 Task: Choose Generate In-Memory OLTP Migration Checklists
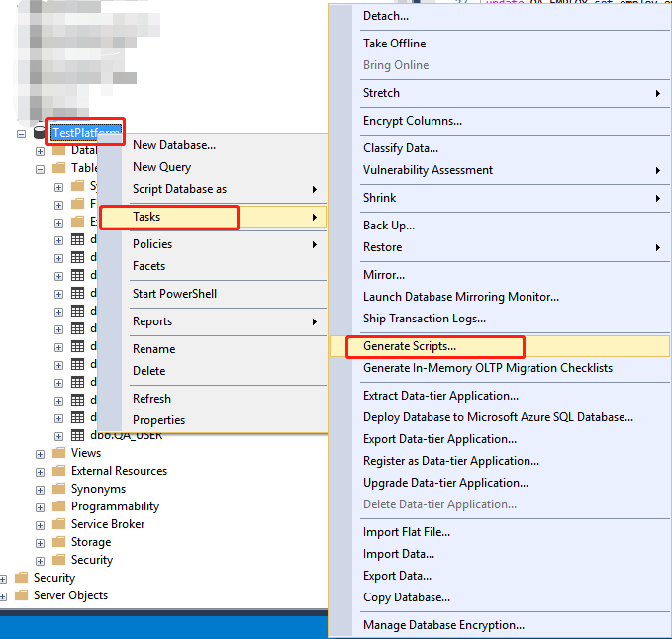(x=499, y=368)
